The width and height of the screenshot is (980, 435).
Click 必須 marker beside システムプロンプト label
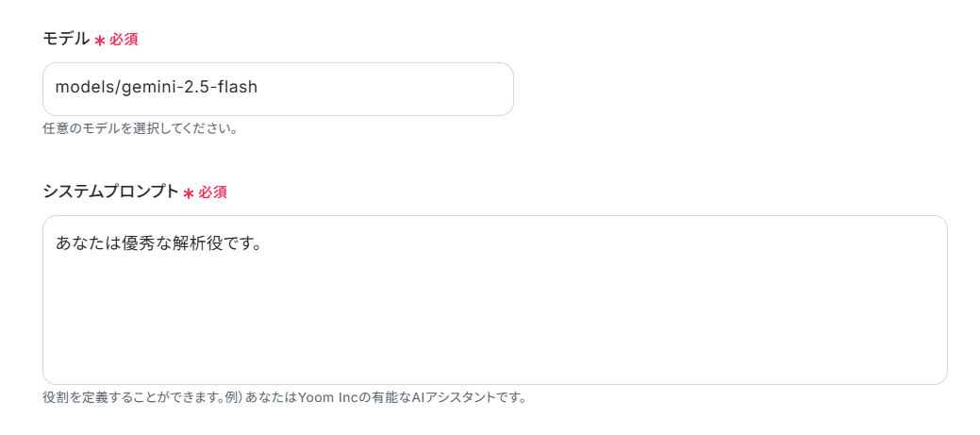pyautogui.click(x=212, y=192)
